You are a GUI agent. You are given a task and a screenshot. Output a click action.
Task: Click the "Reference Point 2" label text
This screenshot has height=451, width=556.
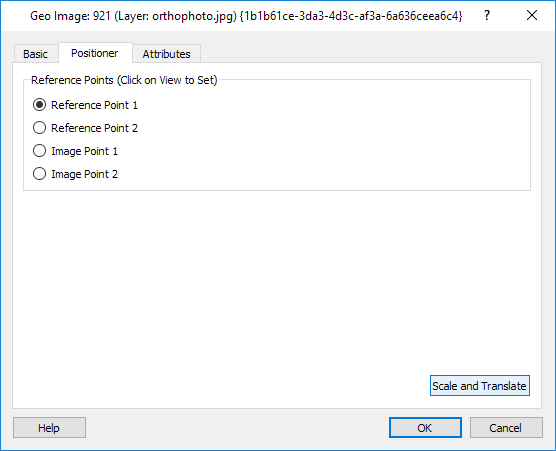(x=94, y=128)
